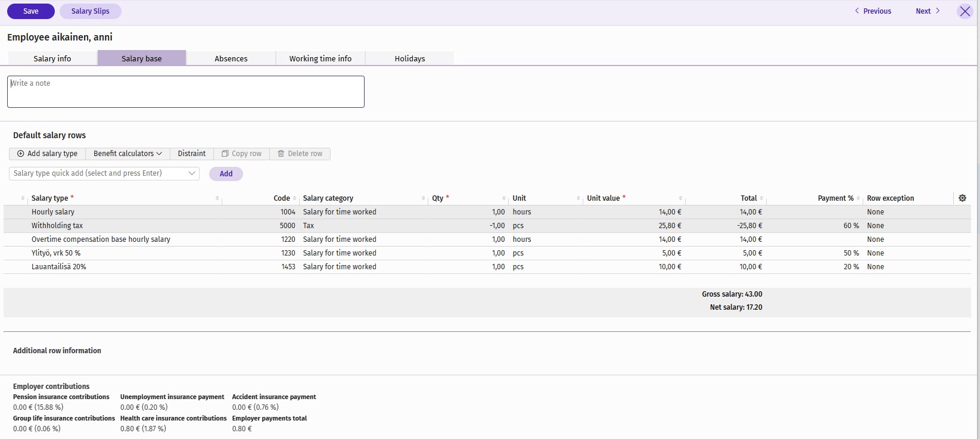The width and height of the screenshot is (980, 439).
Task: Click Employer payments total value 0.80 €
Action: pyautogui.click(x=242, y=428)
